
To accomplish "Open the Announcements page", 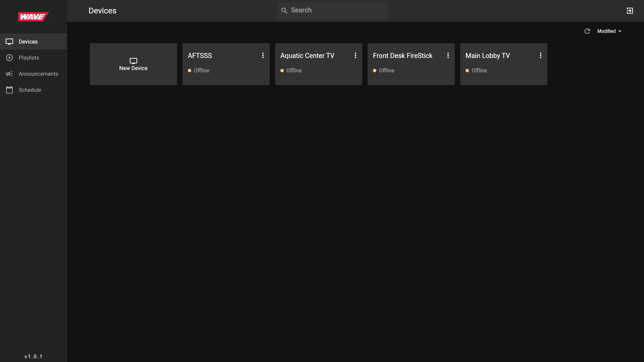I will [38, 74].
